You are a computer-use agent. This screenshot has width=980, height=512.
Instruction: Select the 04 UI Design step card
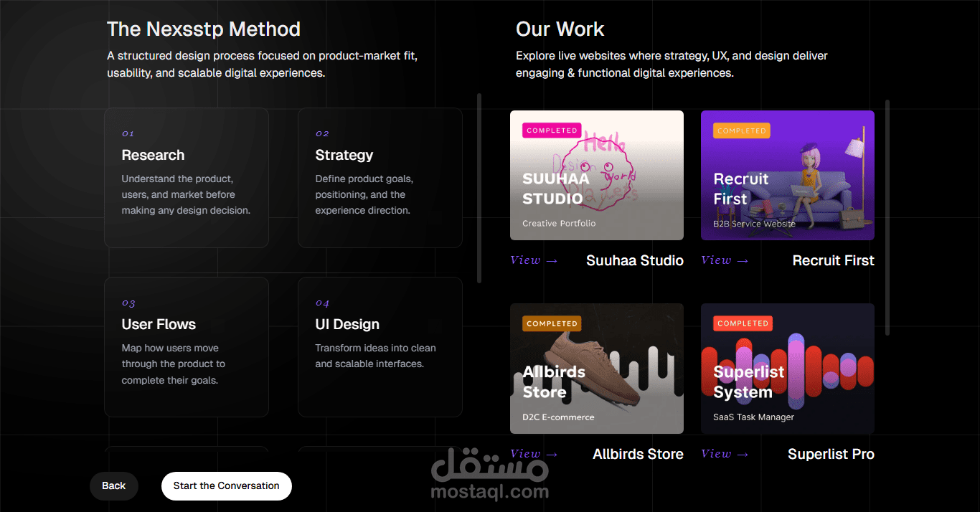point(380,347)
